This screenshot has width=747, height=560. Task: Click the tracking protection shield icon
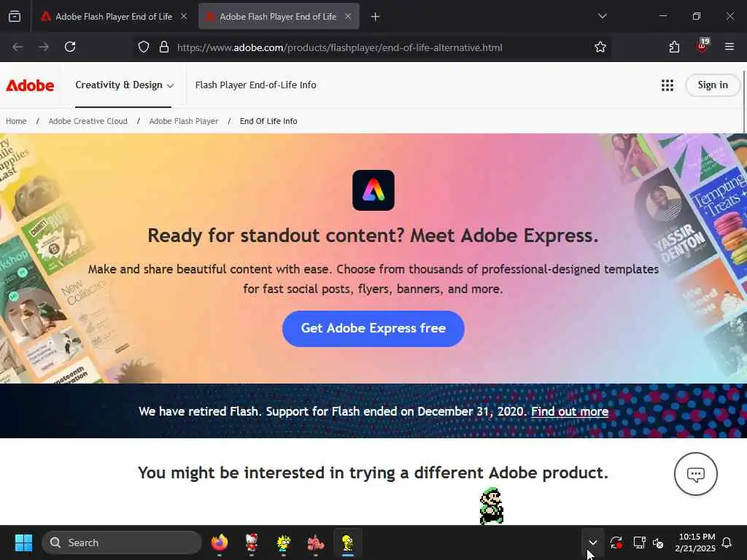click(x=144, y=47)
